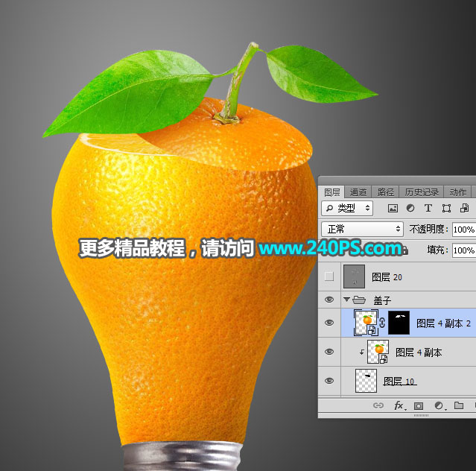Select smart object thumbnail of 图层 4 副本 2
This screenshot has height=471, width=476.
point(366,323)
